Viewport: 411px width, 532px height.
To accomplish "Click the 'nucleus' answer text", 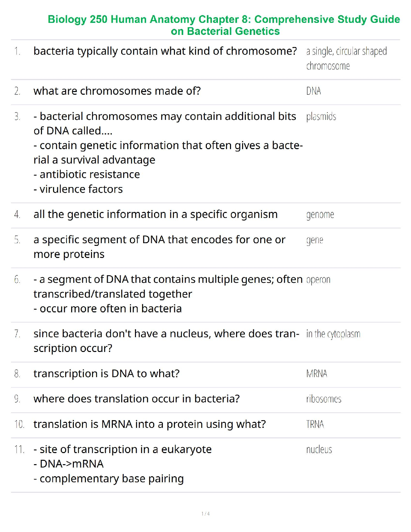I will [319, 449].
